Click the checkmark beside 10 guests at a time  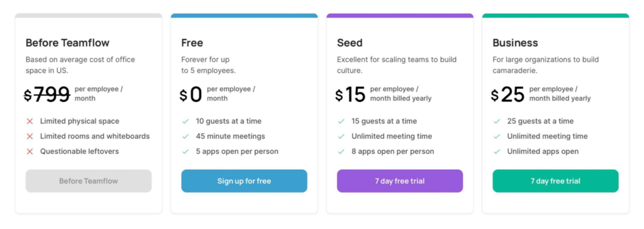coord(186,121)
